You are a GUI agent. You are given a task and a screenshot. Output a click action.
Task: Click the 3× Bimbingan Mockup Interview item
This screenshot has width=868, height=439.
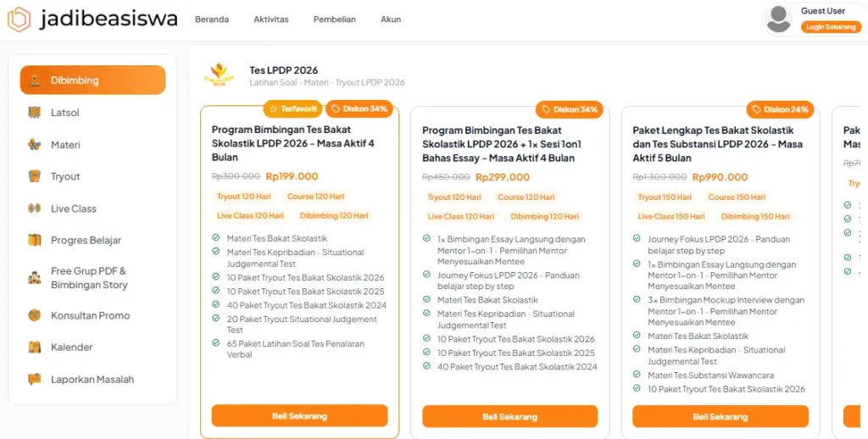[x=726, y=310]
